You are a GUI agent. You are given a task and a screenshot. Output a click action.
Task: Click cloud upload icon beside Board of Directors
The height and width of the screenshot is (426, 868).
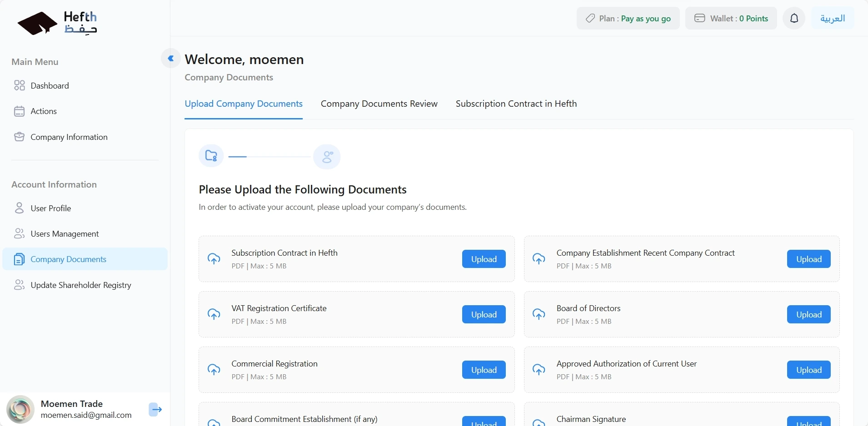[x=539, y=314]
